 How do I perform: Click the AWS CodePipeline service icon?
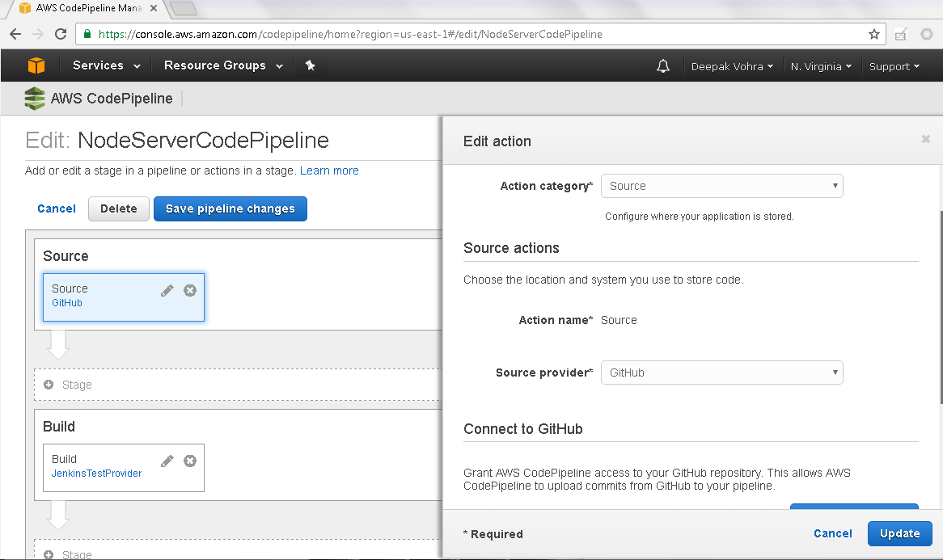coord(34,99)
